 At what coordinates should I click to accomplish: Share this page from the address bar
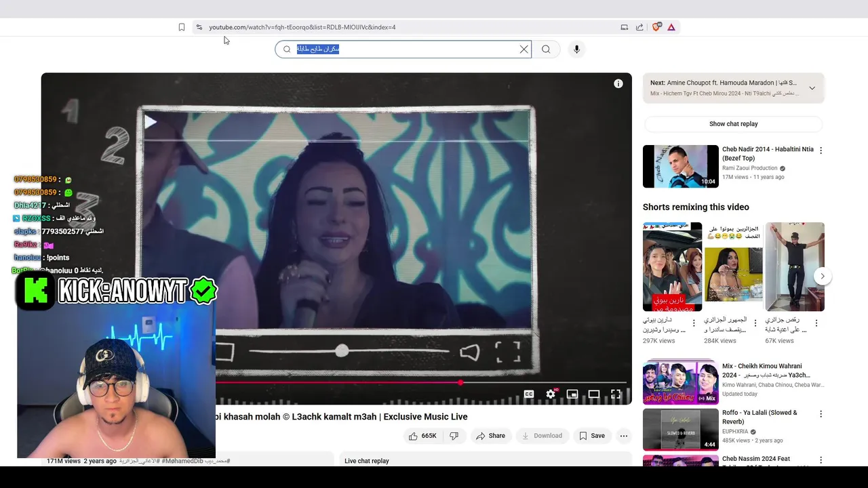(639, 27)
